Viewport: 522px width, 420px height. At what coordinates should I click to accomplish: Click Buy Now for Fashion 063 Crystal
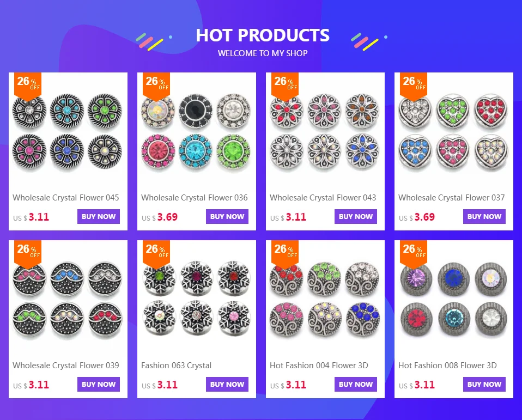pyautogui.click(x=227, y=384)
